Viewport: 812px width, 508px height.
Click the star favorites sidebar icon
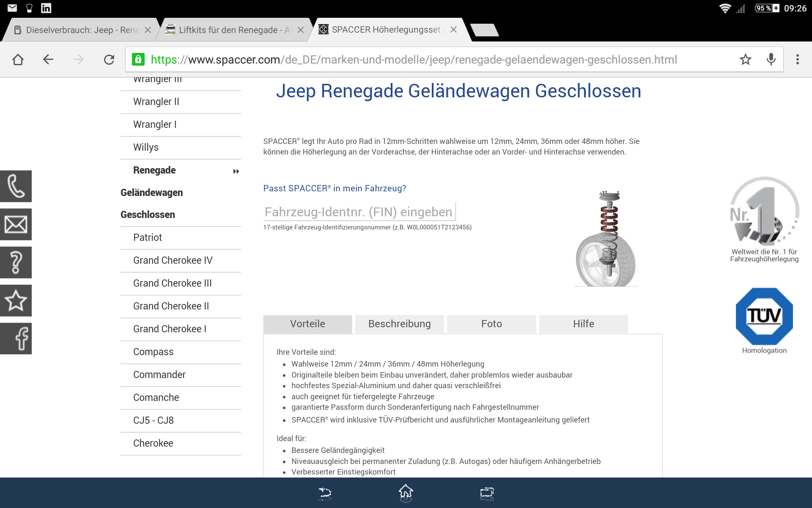(x=16, y=301)
